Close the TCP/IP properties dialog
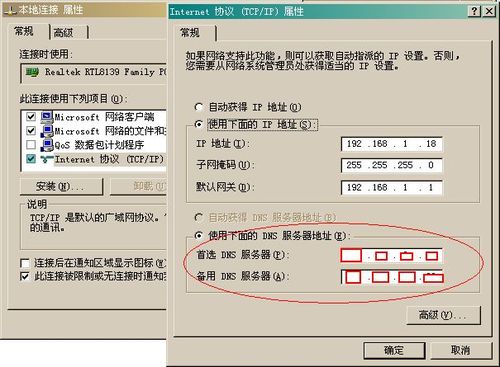This screenshot has height=367, width=500. tap(489, 11)
